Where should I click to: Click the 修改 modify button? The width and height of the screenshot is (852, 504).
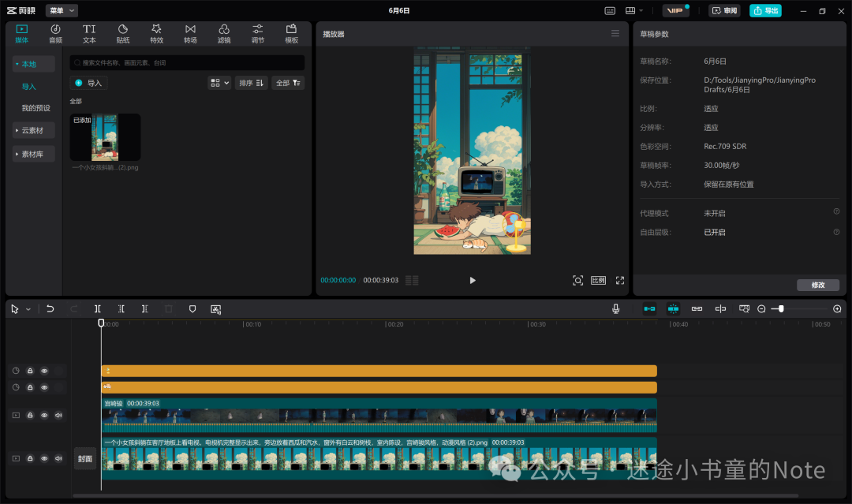tap(818, 285)
